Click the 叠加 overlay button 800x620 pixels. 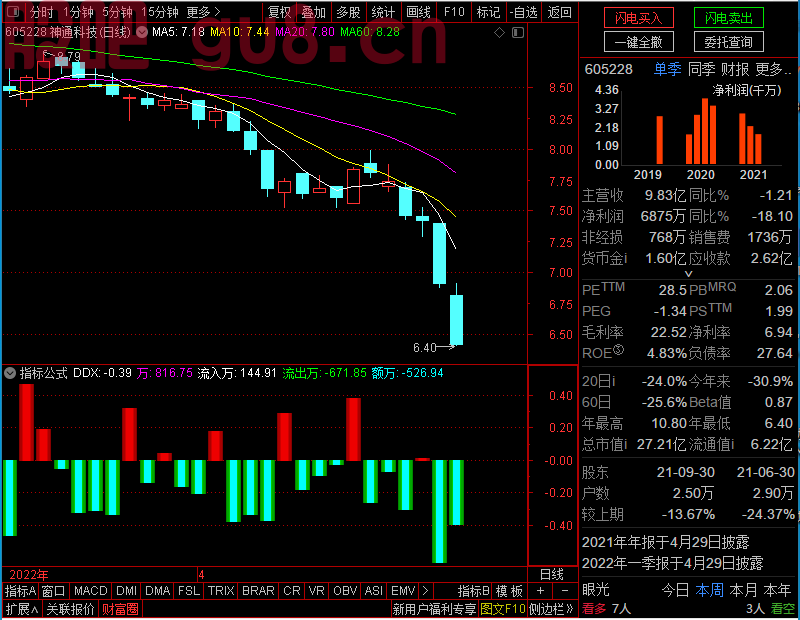tap(313, 12)
